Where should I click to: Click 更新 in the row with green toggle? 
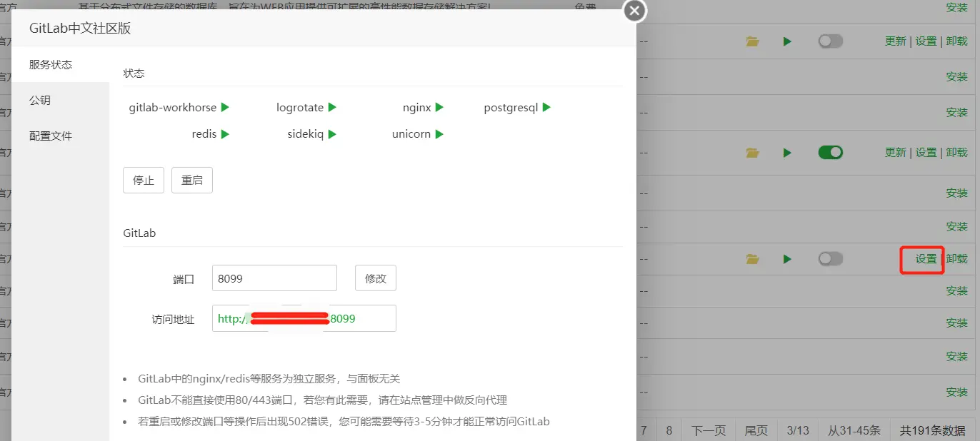tap(896, 152)
